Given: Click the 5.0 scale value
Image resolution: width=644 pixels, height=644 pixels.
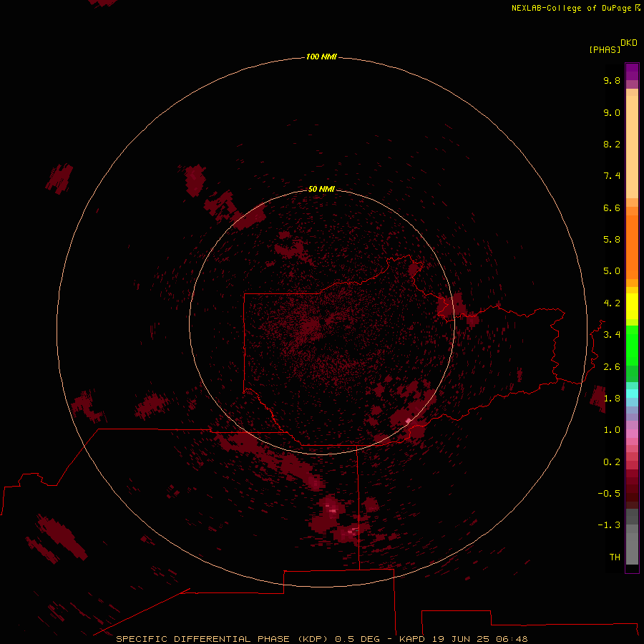Looking at the screenshot, I should [612, 271].
